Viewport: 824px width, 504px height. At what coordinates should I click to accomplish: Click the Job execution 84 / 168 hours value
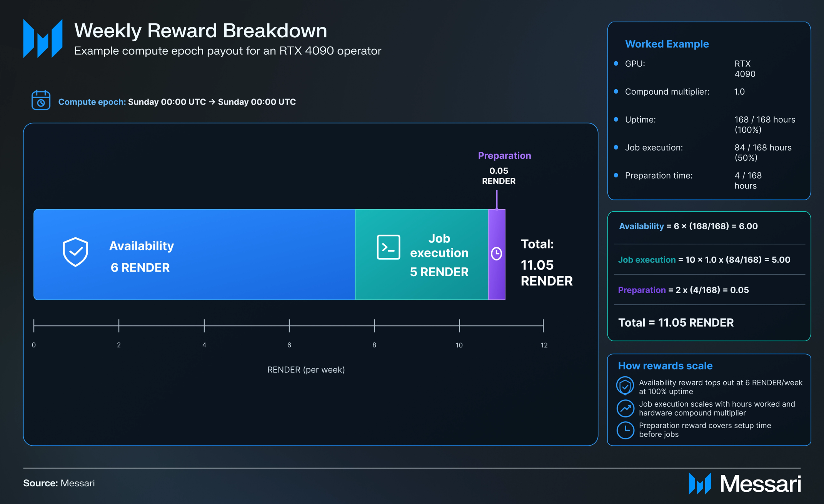763,153
